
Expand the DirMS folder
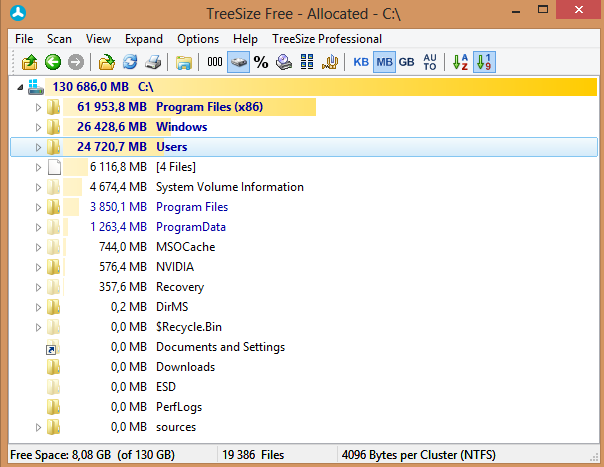click(38, 307)
